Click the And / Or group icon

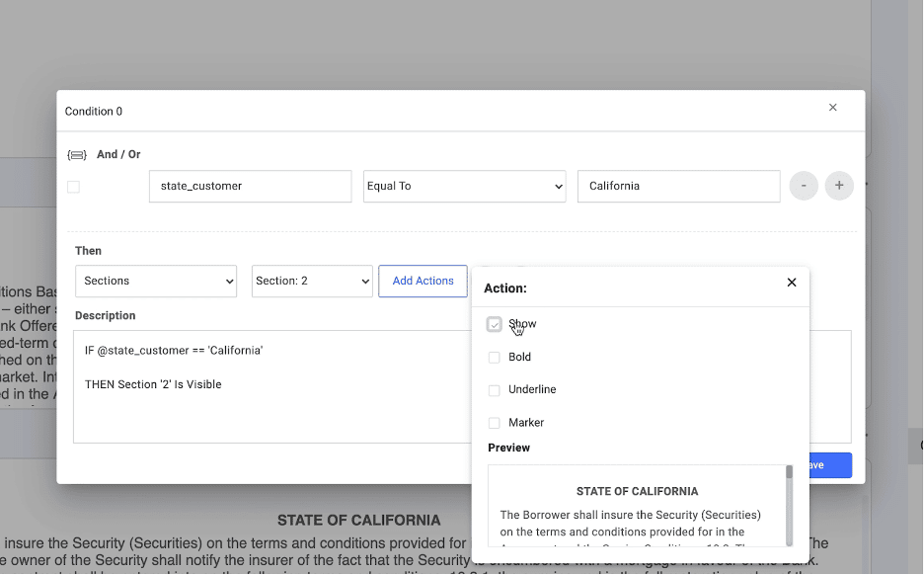[x=76, y=155]
